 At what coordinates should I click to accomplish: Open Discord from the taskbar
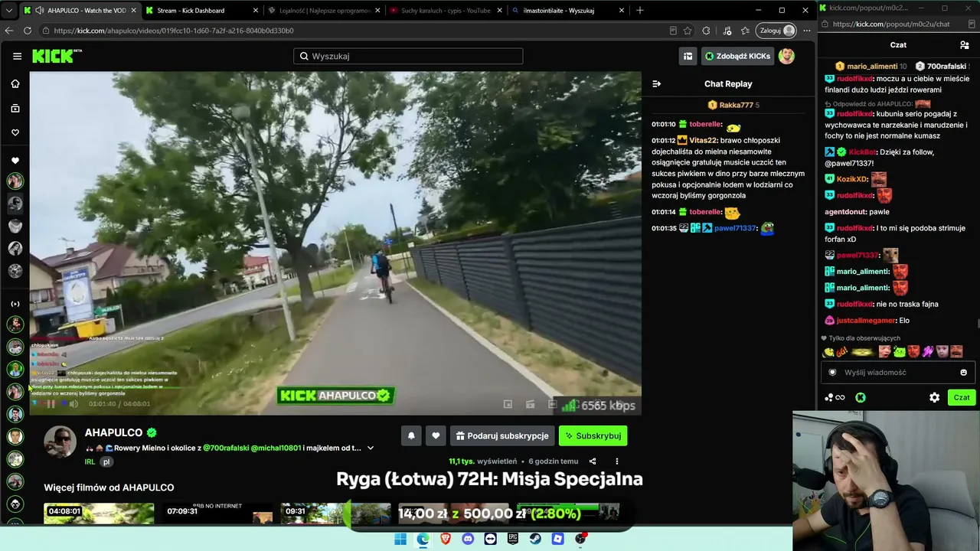coord(468,539)
